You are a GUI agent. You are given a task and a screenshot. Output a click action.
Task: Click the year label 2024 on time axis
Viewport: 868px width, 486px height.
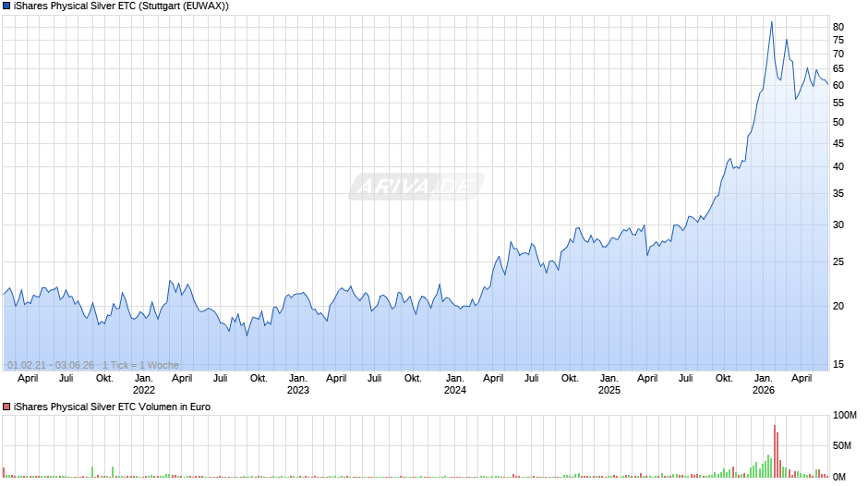click(455, 390)
